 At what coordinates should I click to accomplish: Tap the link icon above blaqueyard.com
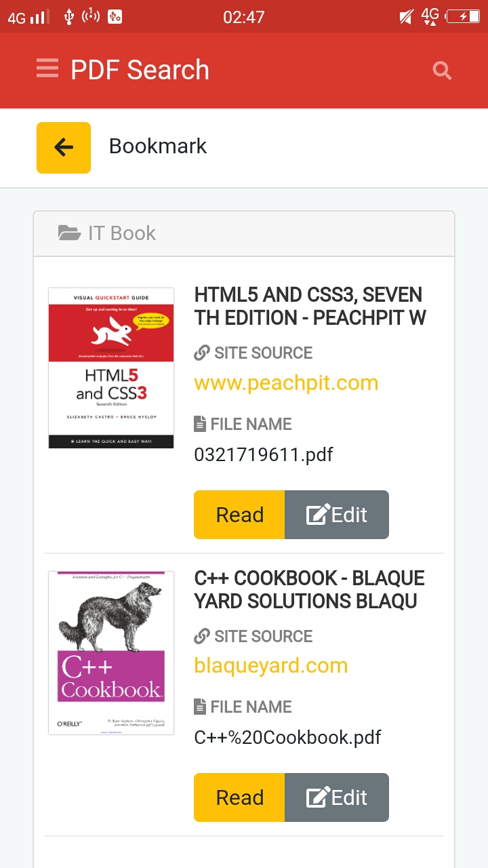point(201,635)
